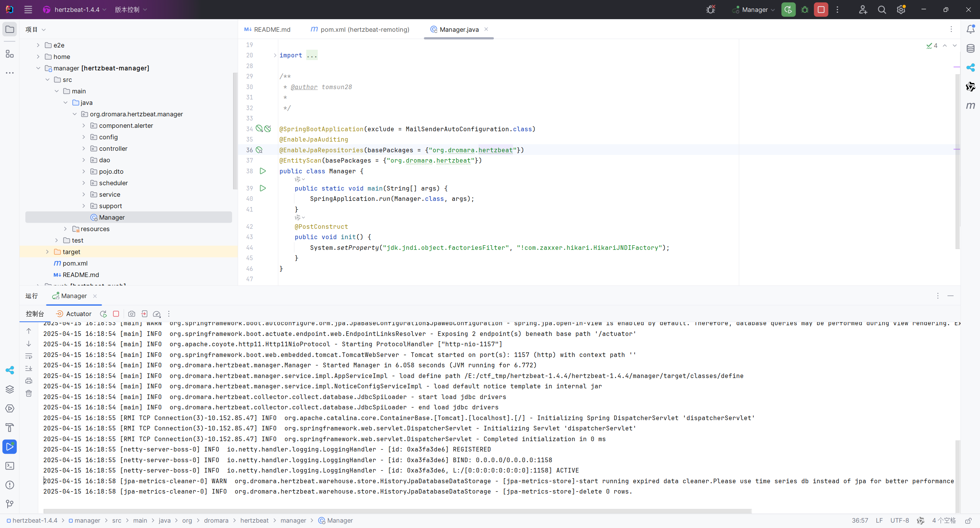The height and width of the screenshot is (528, 980).
Task: Select the Manager class in the project tree
Action: click(x=129, y=217)
